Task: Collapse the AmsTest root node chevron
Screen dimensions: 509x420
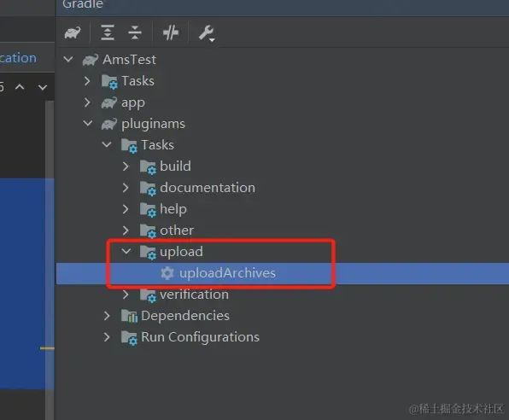Action: [x=68, y=59]
